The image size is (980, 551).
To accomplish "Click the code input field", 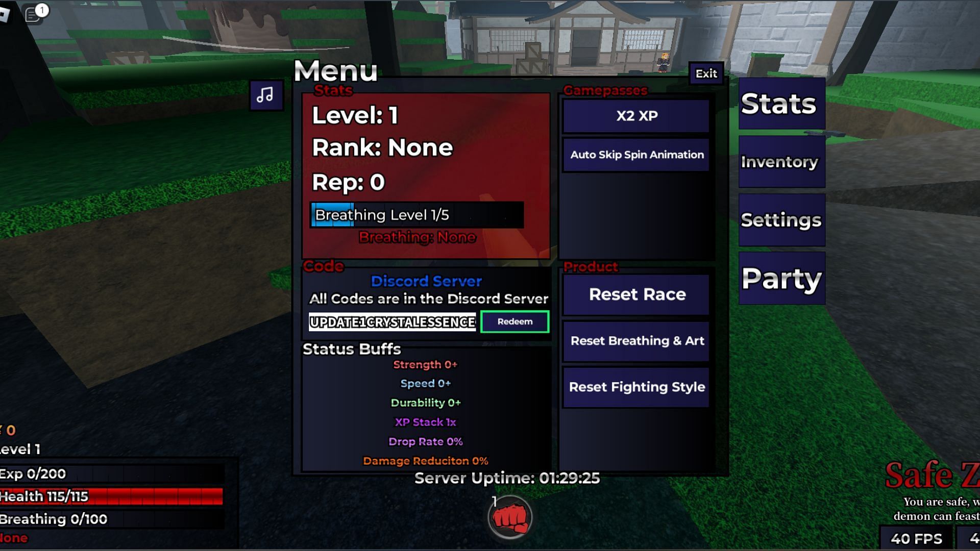I will pyautogui.click(x=391, y=321).
